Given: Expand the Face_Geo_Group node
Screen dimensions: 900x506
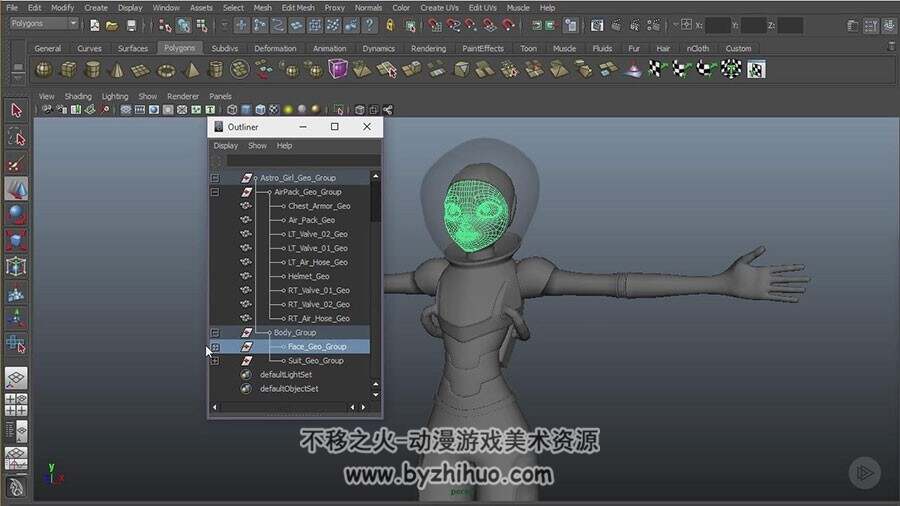Looking at the screenshot, I should click(x=215, y=347).
